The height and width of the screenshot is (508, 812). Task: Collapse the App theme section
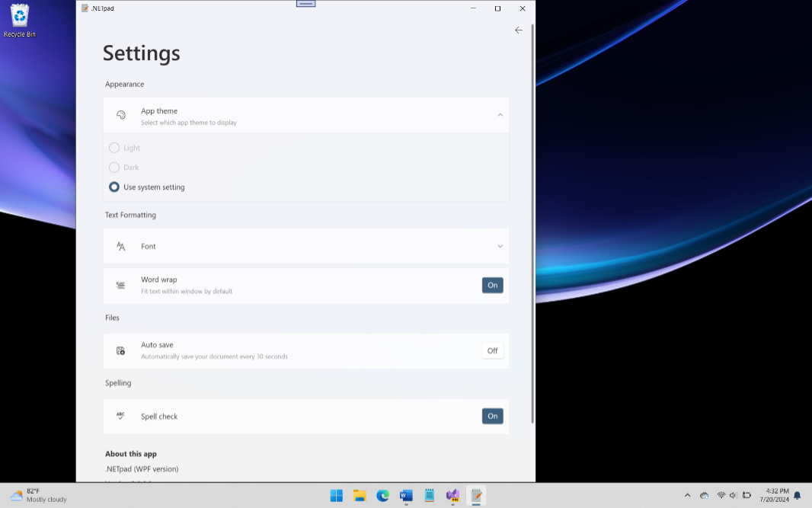pyautogui.click(x=500, y=115)
